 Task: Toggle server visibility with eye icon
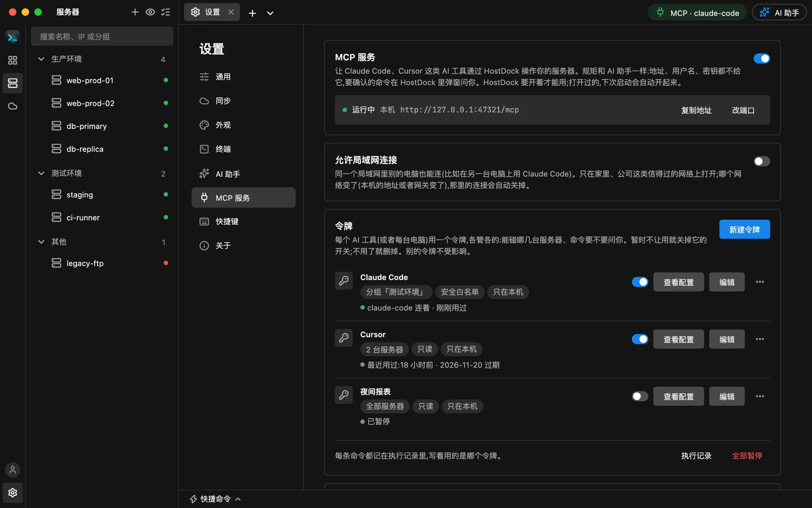coord(150,12)
